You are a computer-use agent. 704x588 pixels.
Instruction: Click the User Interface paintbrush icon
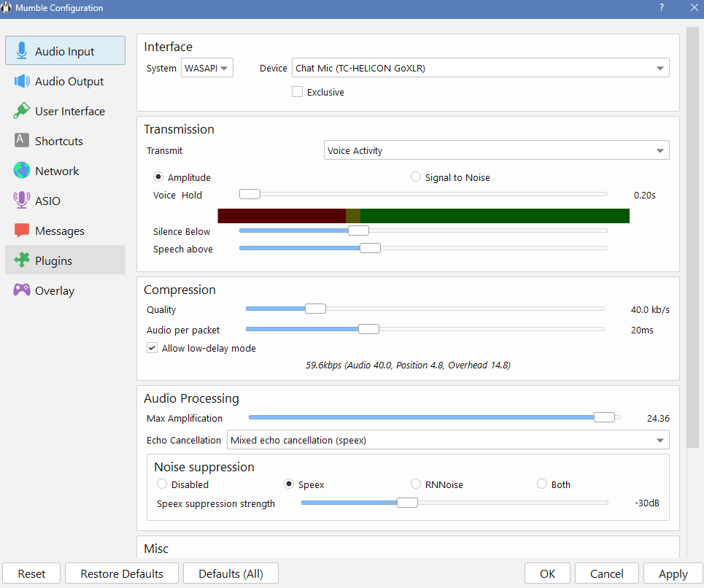(x=22, y=112)
